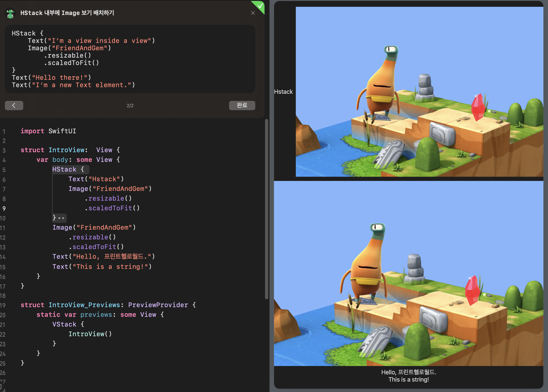Image resolution: width=548 pixels, height=392 pixels.
Task: Click 'IntroView()' on line 22
Action: 90,334
